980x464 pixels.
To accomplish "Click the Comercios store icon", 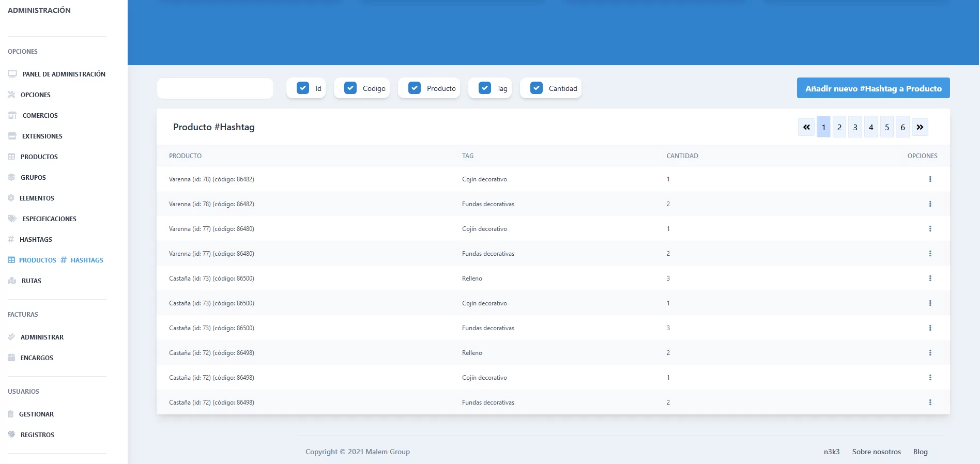I will (x=12, y=115).
